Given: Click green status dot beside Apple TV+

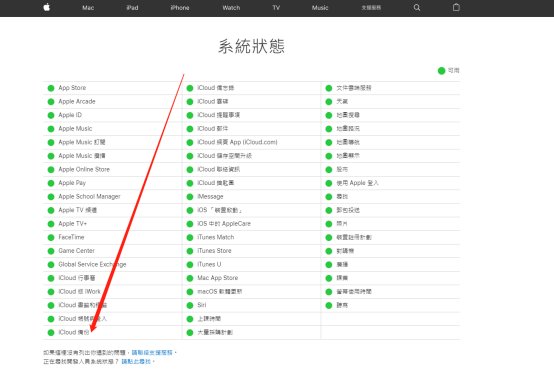Looking at the screenshot, I should point(51,224).
